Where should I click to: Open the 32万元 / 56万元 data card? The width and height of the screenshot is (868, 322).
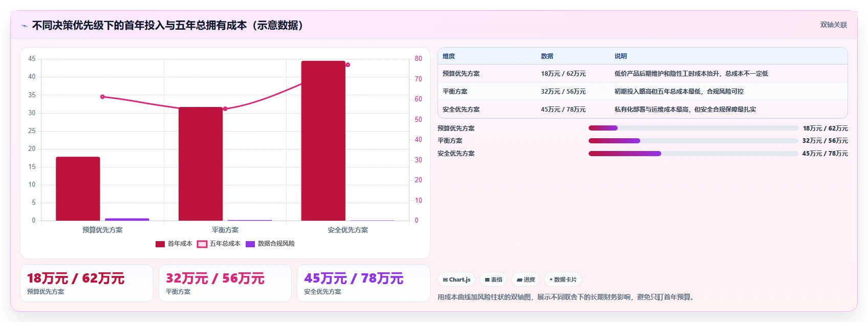pyautogui.click(x=225, y=283)
